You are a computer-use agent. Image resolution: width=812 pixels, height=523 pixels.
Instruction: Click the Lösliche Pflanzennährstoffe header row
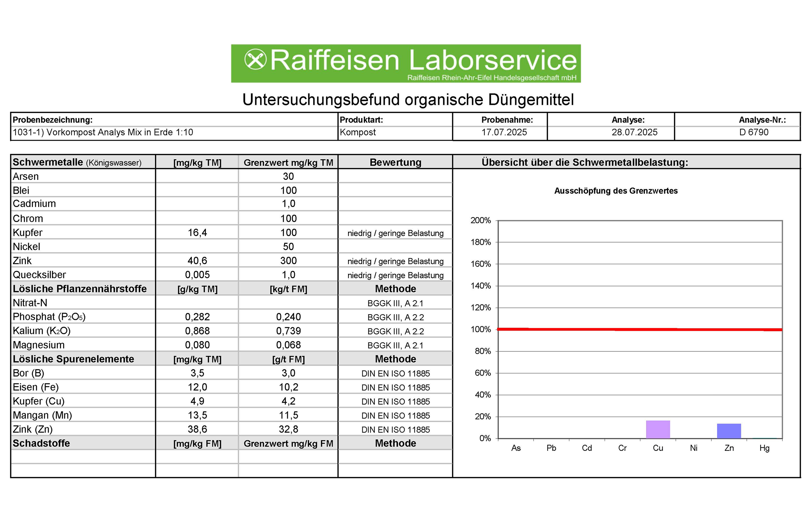[80, 289]
